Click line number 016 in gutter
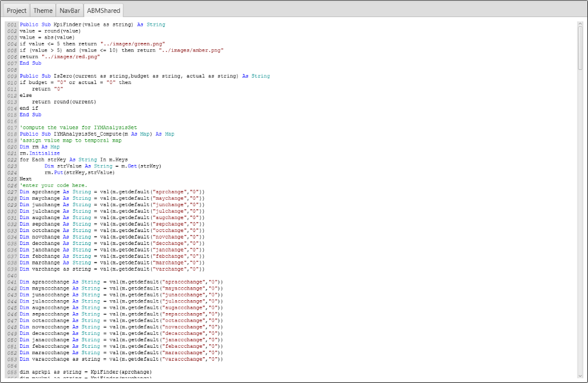This screenshot has width=588, height=383. click(x=12, y=122)
